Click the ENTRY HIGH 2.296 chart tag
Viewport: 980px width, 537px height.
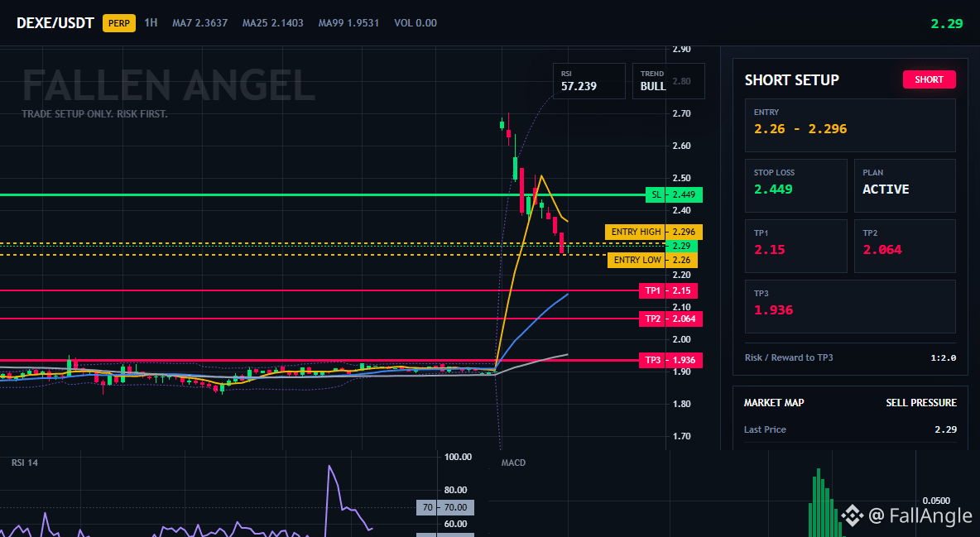pyautogui.click(x=654, y=232)
